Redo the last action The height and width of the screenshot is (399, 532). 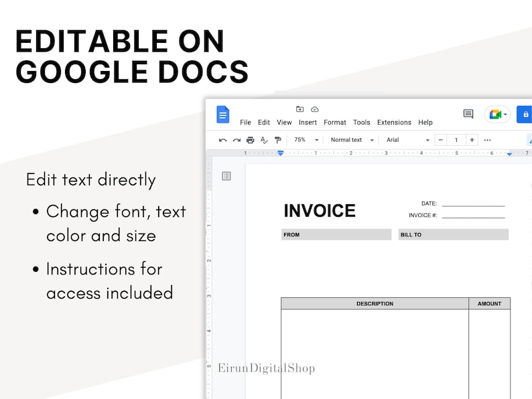(x=237, y=140)
